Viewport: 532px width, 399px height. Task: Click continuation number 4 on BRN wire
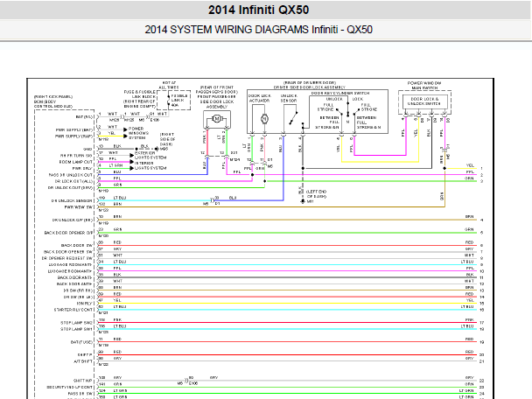(x=482, y=220)
